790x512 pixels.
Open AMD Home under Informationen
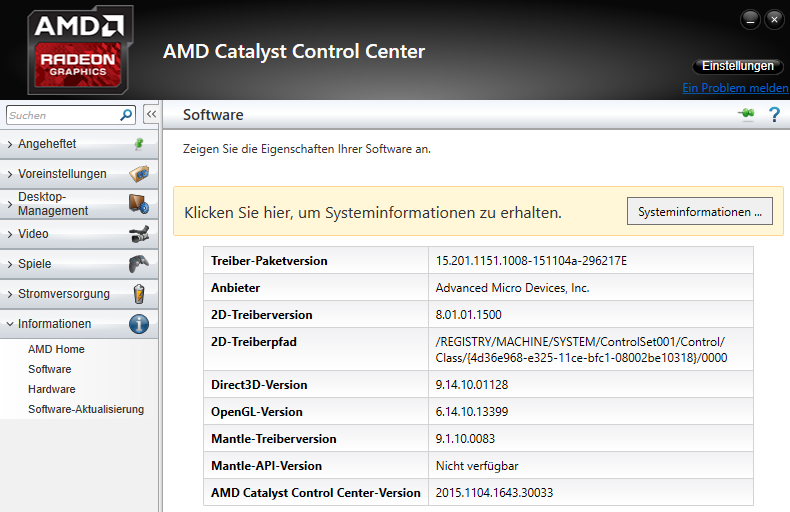pos(56,349)
